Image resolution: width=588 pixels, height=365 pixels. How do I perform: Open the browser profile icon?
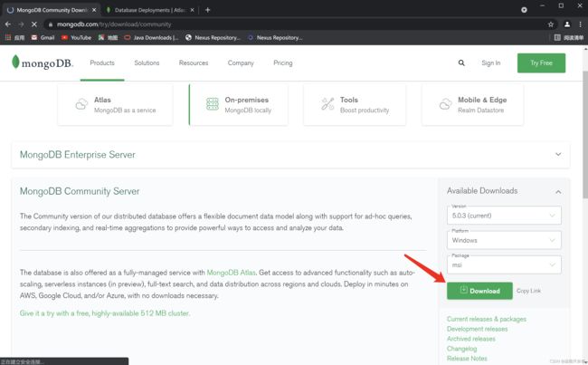(x=567, y=24)
